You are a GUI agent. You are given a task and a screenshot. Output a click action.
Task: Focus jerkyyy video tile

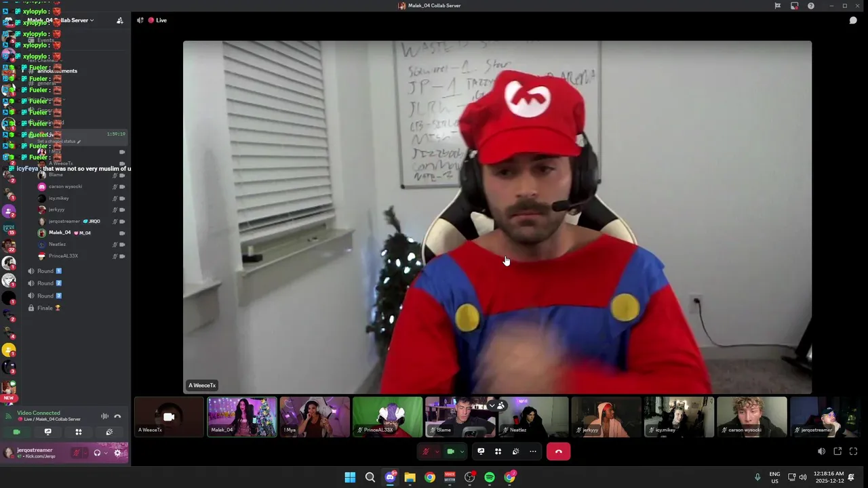pos(606,417)
